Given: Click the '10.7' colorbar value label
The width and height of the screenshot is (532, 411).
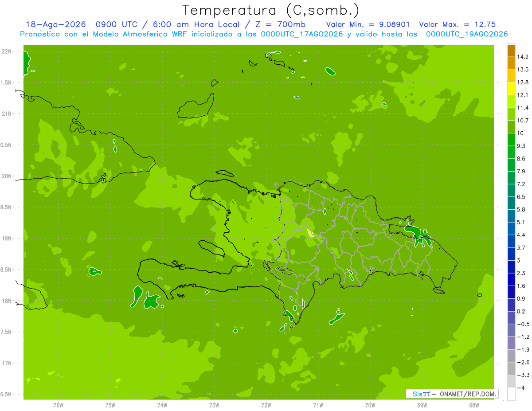Looking at the screenshot, I should pos(523,121).
